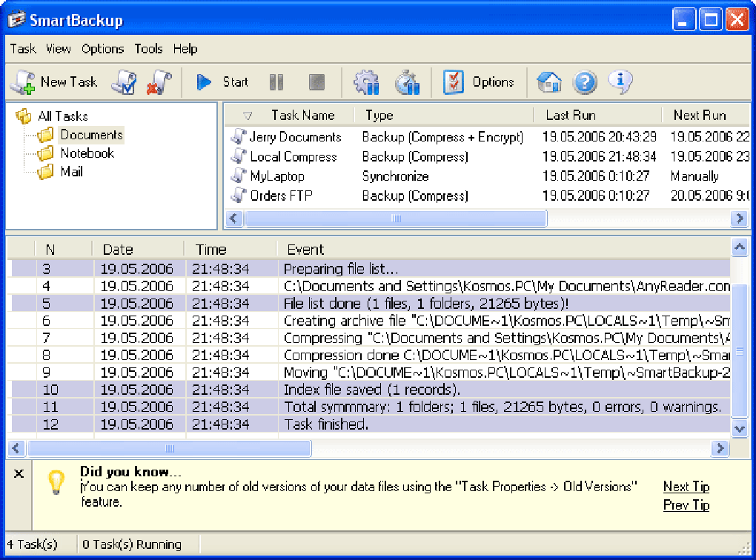The width and height of the screenshot is (756, 560).
Task: Pause the running task
Action: point(276,82)
